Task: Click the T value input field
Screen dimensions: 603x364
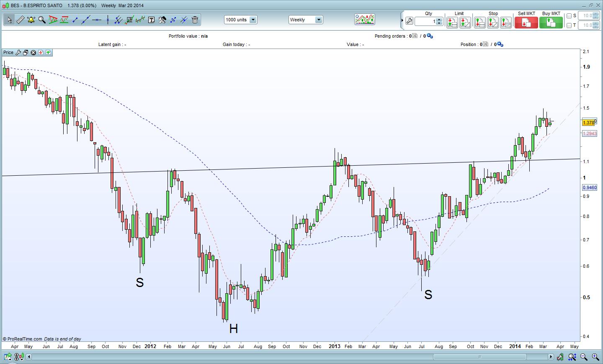Action: (589, 26)
